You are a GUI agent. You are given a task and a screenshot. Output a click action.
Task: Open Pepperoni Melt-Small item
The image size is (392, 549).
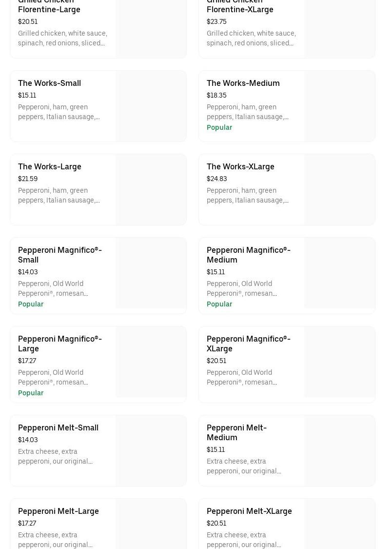(58, 428)
